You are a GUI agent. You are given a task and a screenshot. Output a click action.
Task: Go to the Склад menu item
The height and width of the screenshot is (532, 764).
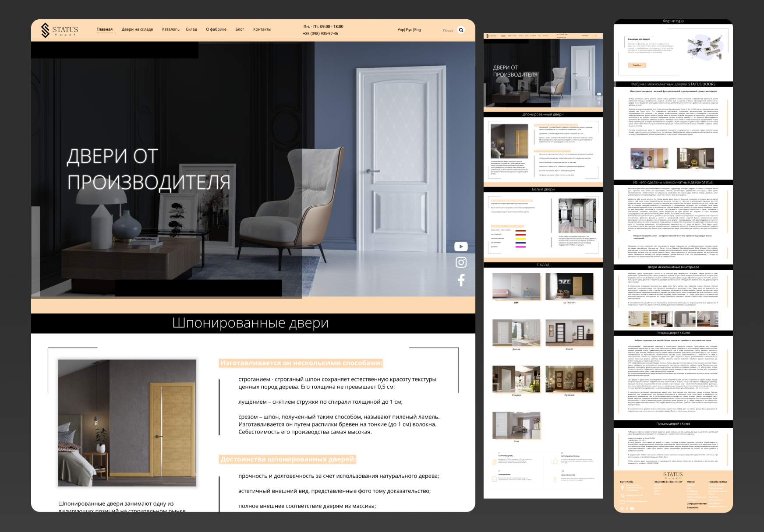[x=191, y=29]
